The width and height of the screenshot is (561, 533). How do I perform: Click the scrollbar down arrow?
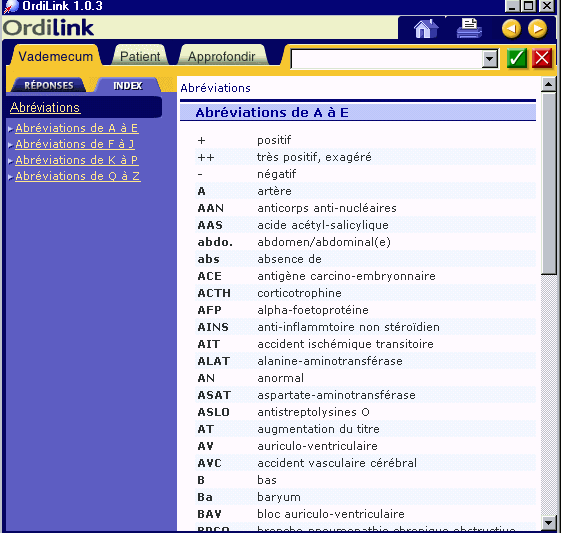(548, 523)
